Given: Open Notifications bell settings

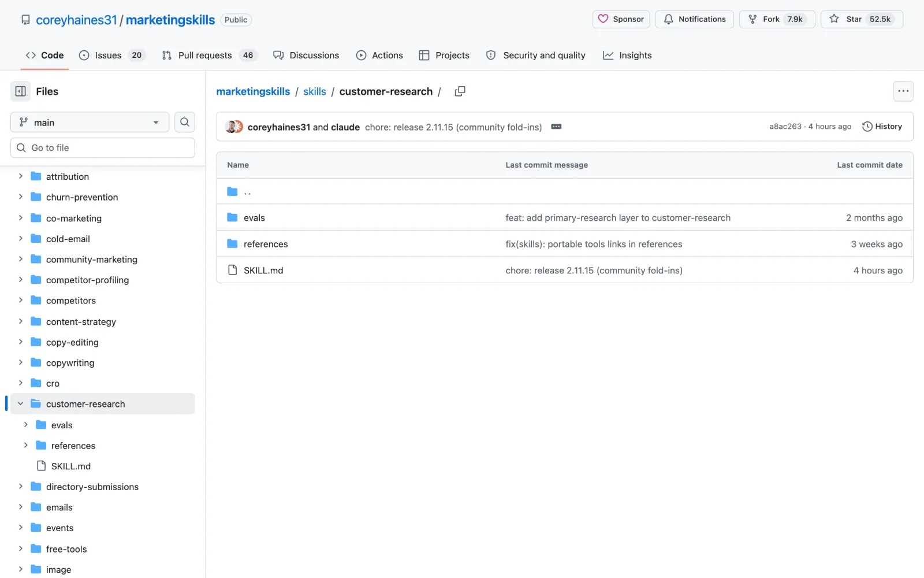Looking at the screenshot, I should pyautogui.click(x=694, y=19).
